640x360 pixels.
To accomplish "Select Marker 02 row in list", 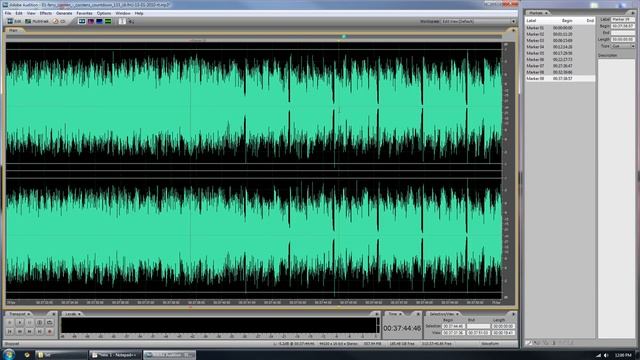I will (560, 34).
